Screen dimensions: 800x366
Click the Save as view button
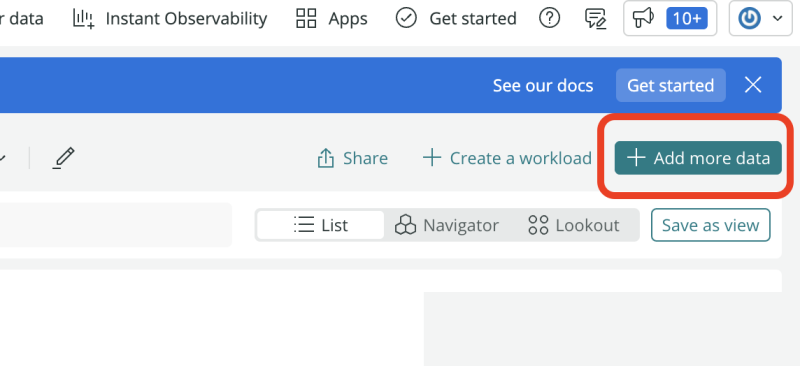(x=710, y=225)
